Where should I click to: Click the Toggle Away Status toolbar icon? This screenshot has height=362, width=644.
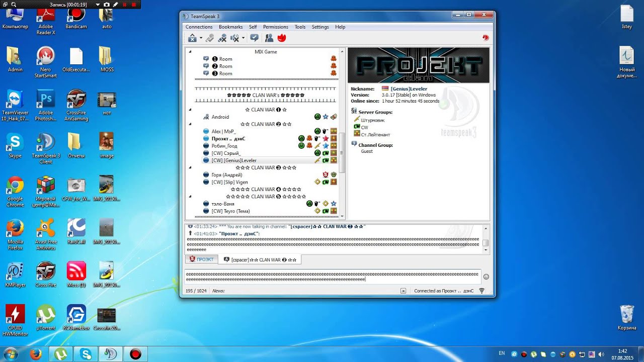[192, 38]
